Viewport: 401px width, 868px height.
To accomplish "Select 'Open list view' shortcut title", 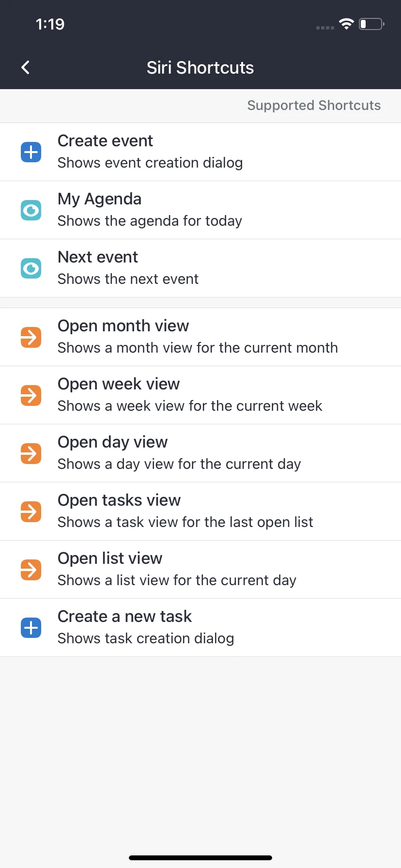I will click(x=110, y=558).
